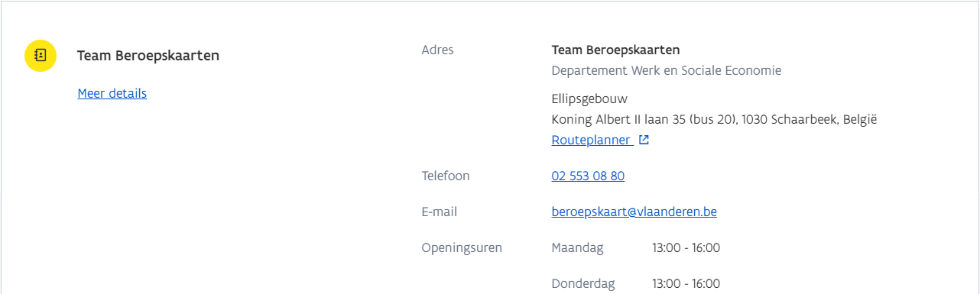
Task: Open the Routeplanner link
Action: (591, 141)
